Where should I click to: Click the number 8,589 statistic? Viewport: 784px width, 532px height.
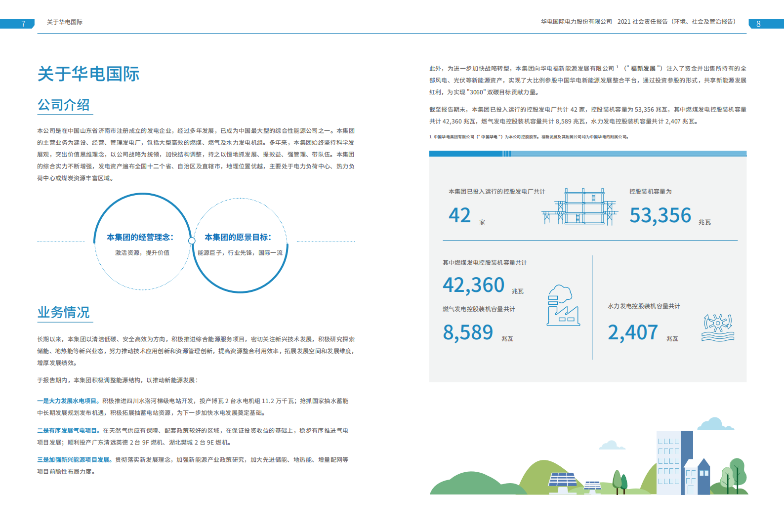tap(468, 332)
